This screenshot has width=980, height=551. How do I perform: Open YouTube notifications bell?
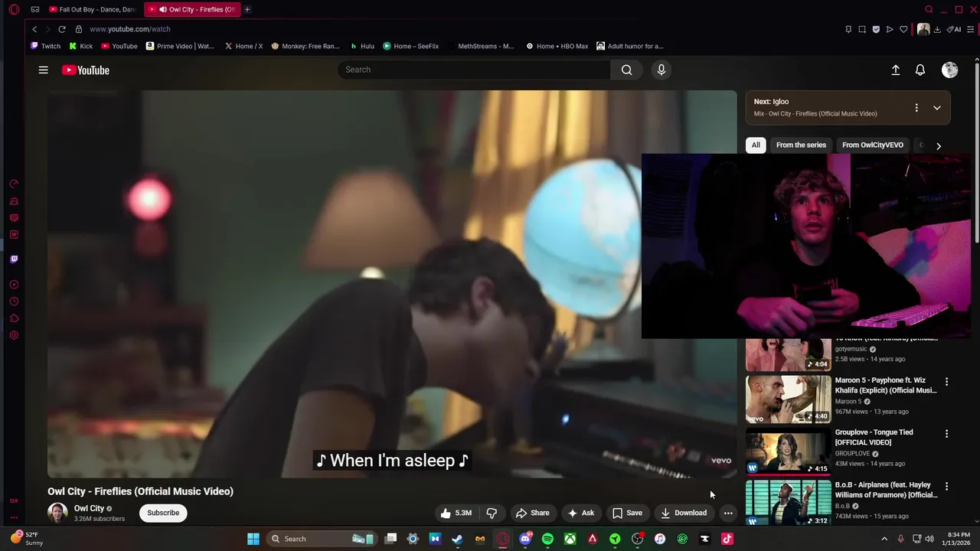[x=920, y=70]
